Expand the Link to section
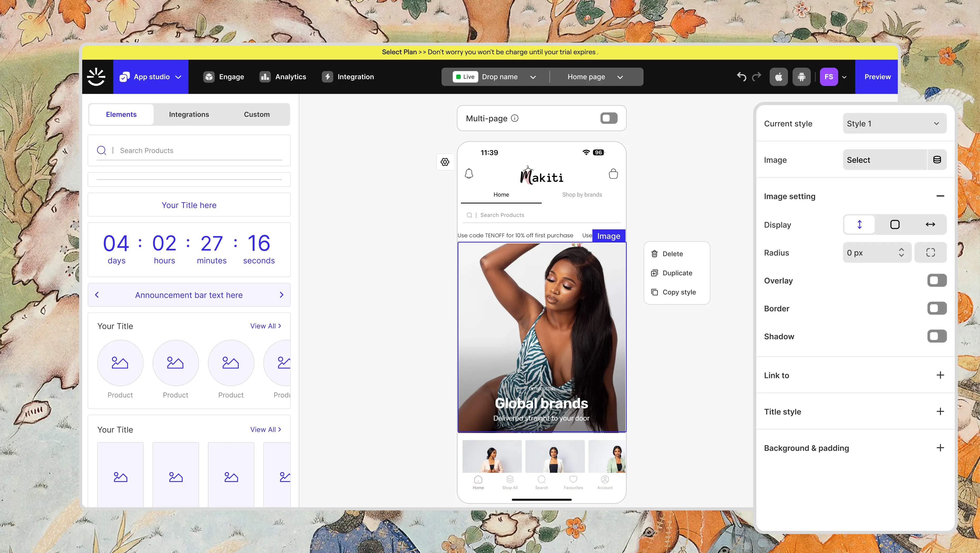Viewport: 980px width, 553px height. [940, 376]
